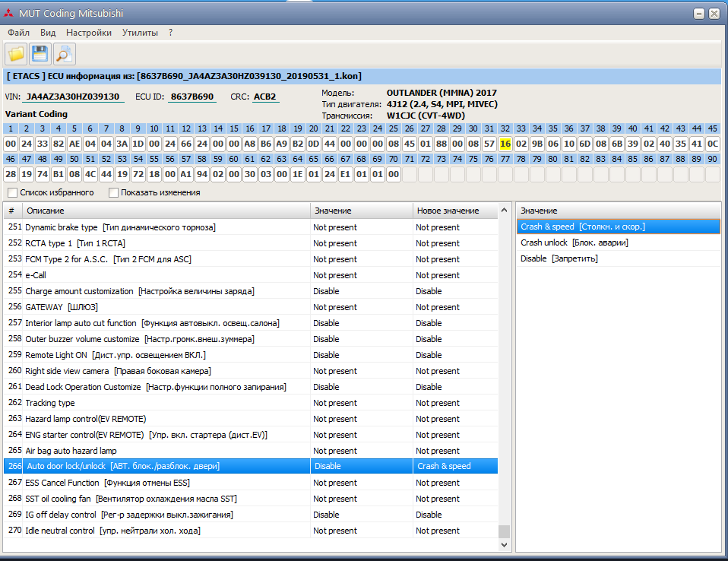The image size is (728, 561).
Task: Click the Disable value cell of row 266
Action: pyautogui.click(x=362, y=466)
